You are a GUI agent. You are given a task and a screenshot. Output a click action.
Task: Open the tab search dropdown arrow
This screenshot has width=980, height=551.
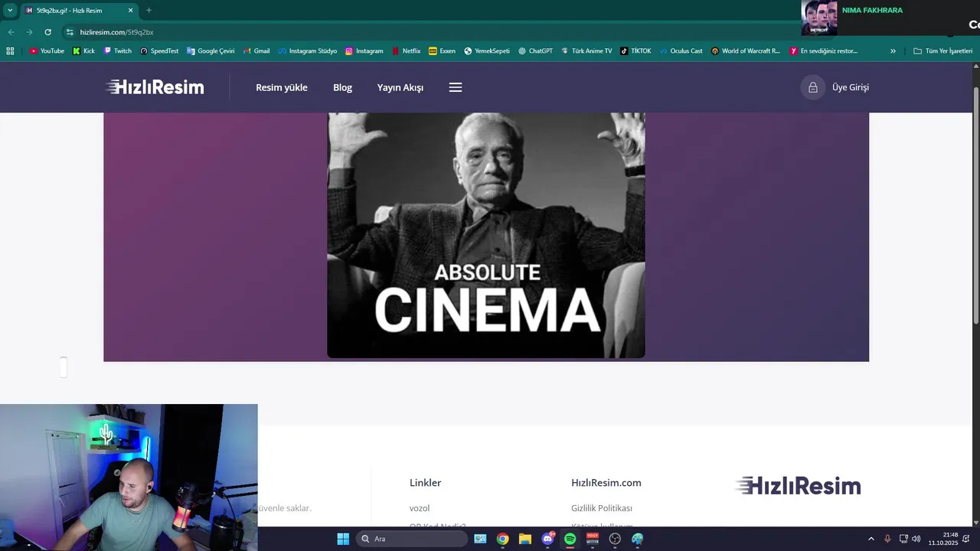(x=10, y=10)
